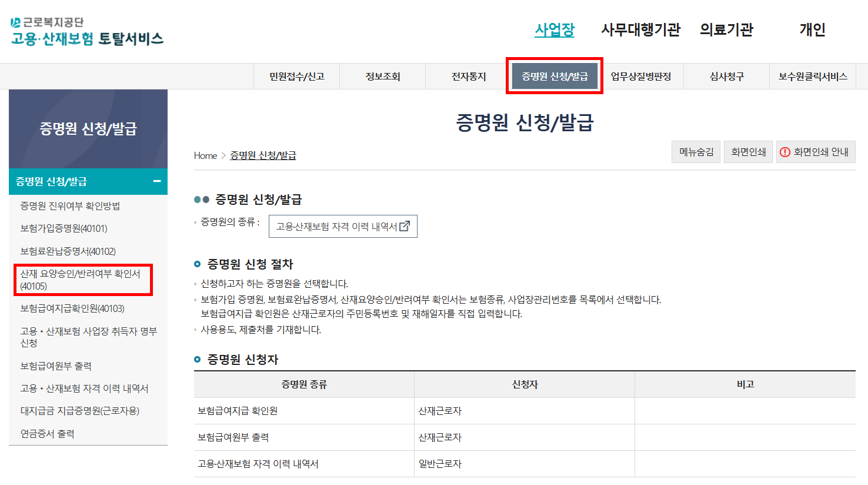Screen dimensions: 868x485
Task: Click the 화면인쇄 button
Action: coord(748,152)
